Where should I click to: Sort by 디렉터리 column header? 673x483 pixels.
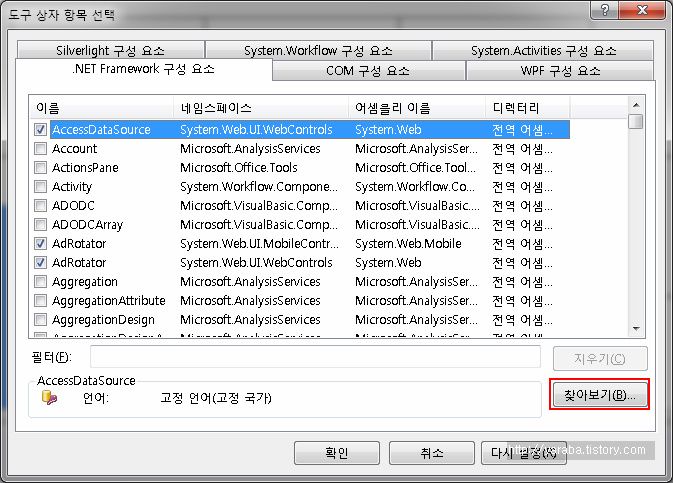click(x=527, y=108)
